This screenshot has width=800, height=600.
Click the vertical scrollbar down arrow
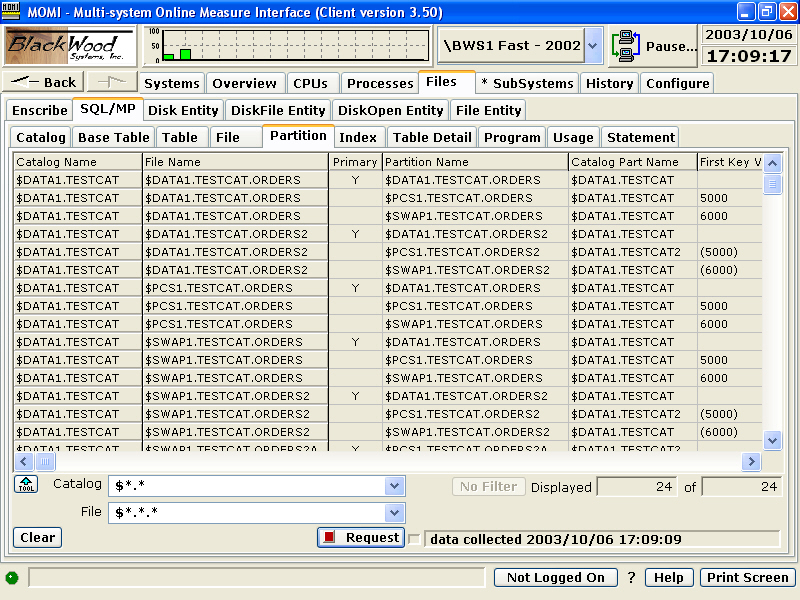(772, 440)
